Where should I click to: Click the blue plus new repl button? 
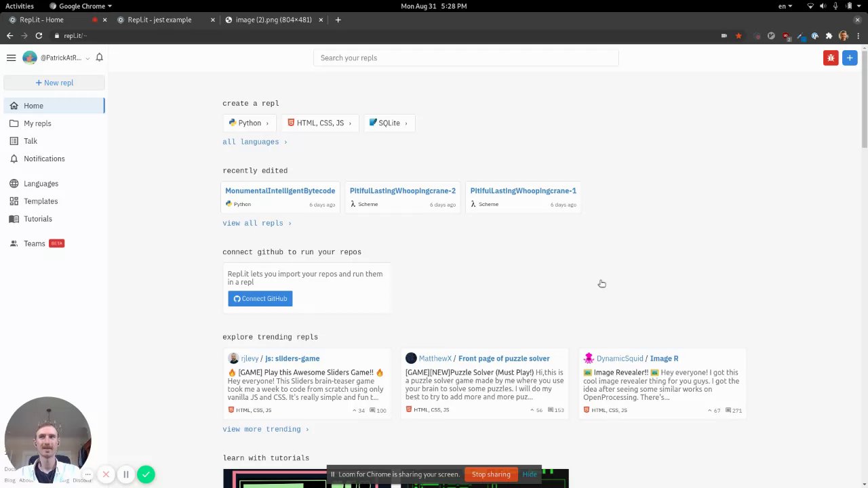point(850,58)
